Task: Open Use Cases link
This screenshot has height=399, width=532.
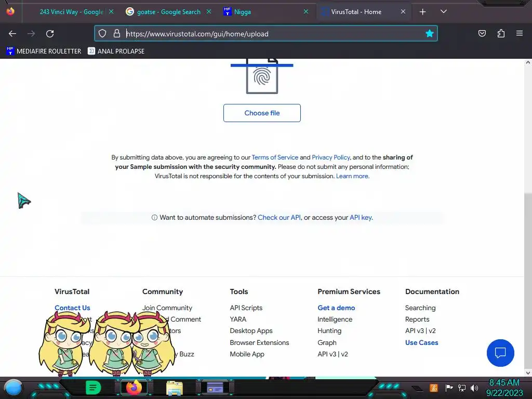Action: coord(422,343)
